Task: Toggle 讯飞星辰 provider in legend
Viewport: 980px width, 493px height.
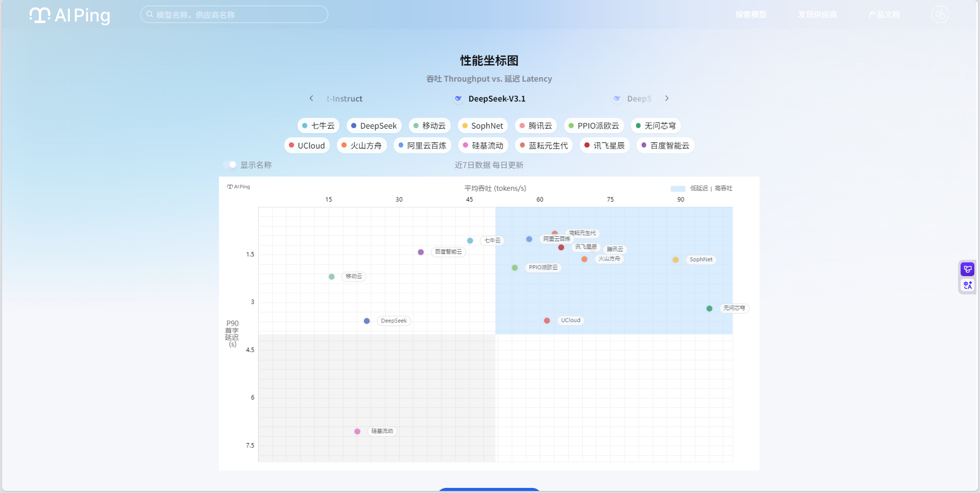Action: point(604,145)
